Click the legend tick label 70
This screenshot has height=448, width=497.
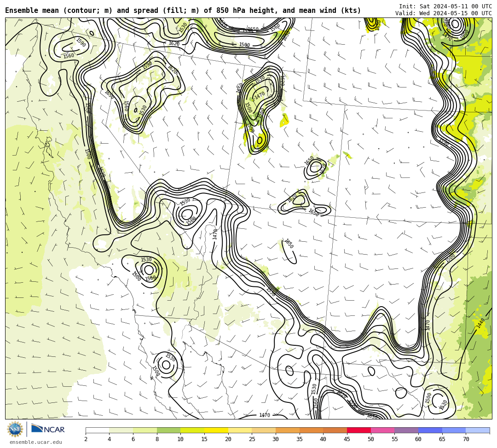point(466,439)
